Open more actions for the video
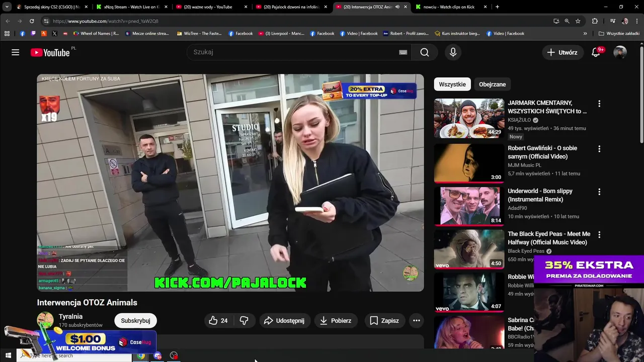644x362 pixels. pos(416,320)
